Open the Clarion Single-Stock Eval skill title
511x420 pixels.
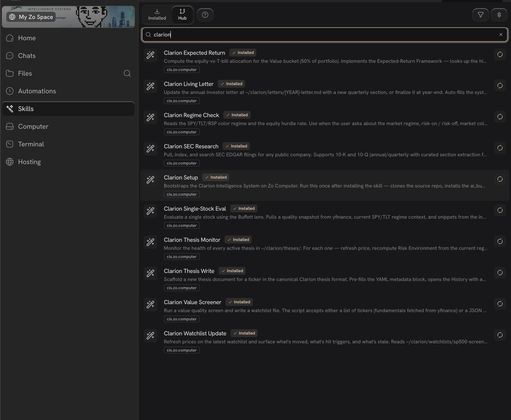pos(195,209)
